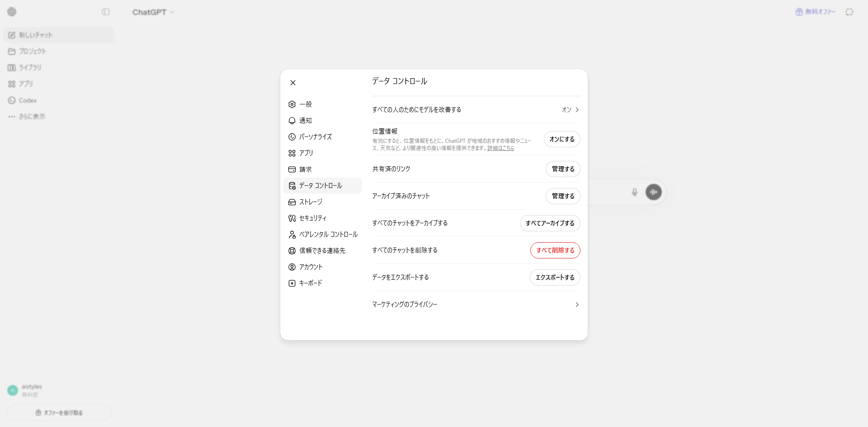This screenshot has width=868, height=427.
Task: Open the ChatGPT model dropdown
Action: point(153,12)
